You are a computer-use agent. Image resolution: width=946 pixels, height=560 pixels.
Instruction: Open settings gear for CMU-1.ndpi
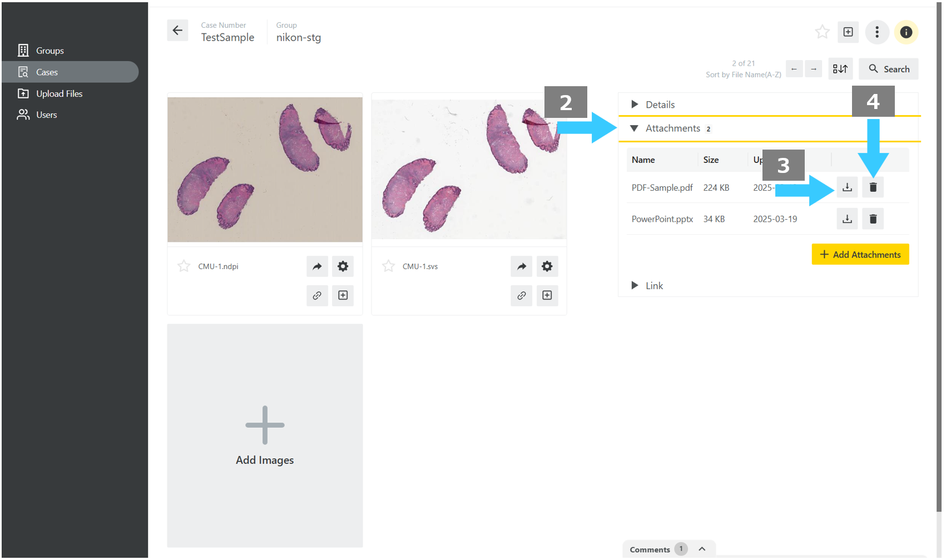click(343, 266)
